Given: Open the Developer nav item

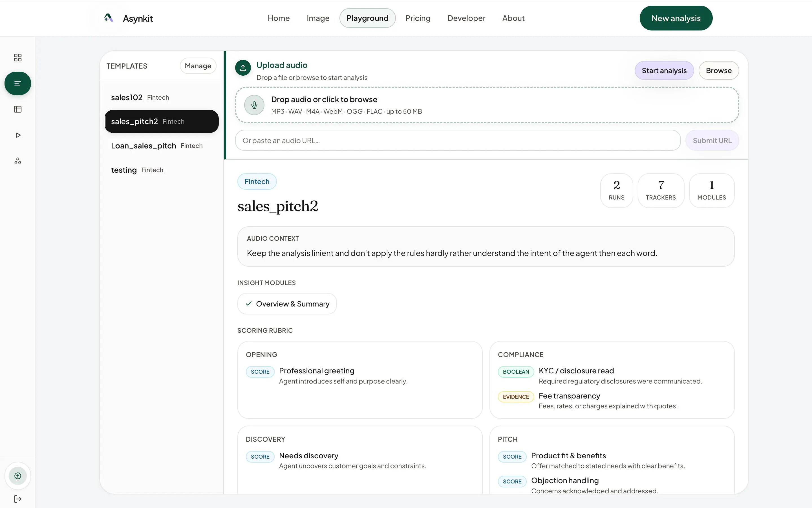Looking at the screenshot, I should pyautogui.click(x=466, y=18).
